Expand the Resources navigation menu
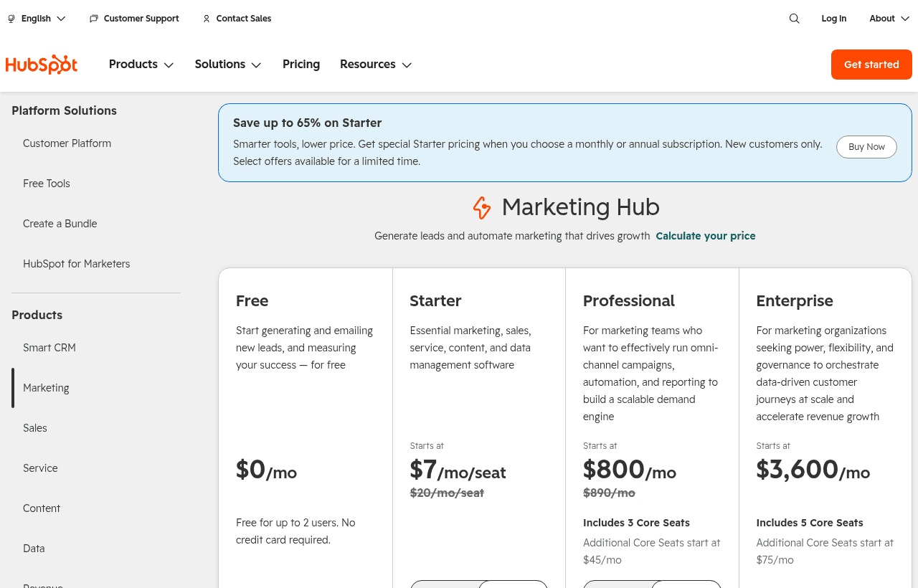The height and width of the screenshot is (588, 918). [376, 65]
